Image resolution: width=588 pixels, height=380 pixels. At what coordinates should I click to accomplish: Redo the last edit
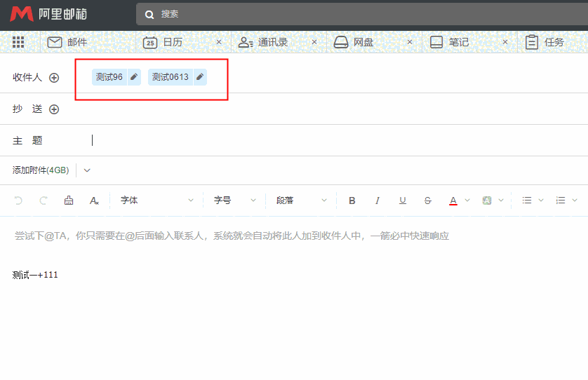tap(43, 201)
